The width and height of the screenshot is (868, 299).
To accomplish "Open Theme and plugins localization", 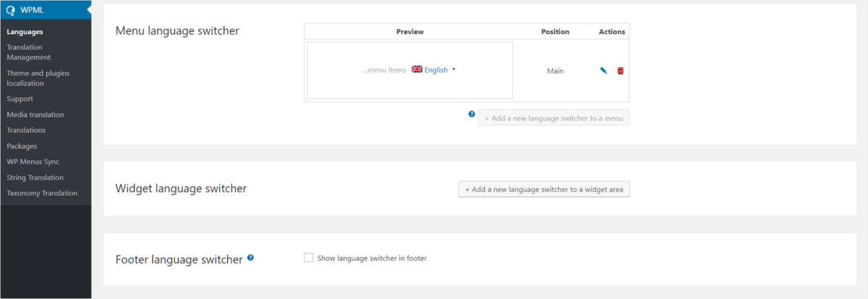I will coord(38,78).
